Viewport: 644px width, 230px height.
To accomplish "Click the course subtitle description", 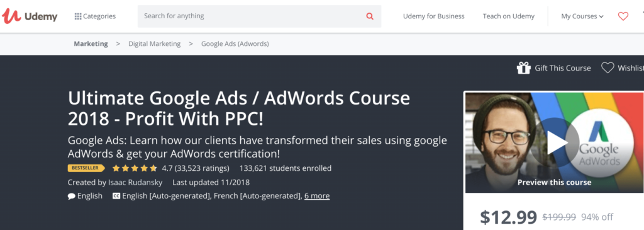I will [257, 147].
